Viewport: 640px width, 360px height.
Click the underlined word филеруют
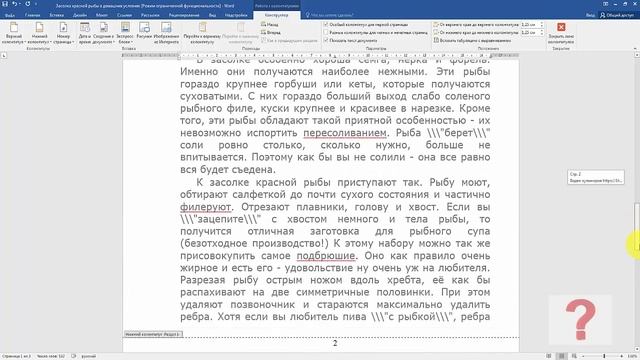tap(206, 207)
